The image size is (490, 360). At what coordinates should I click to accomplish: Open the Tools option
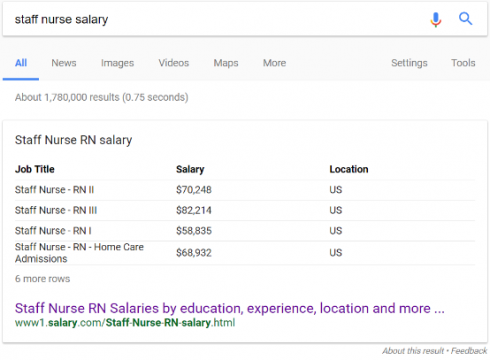463,63
